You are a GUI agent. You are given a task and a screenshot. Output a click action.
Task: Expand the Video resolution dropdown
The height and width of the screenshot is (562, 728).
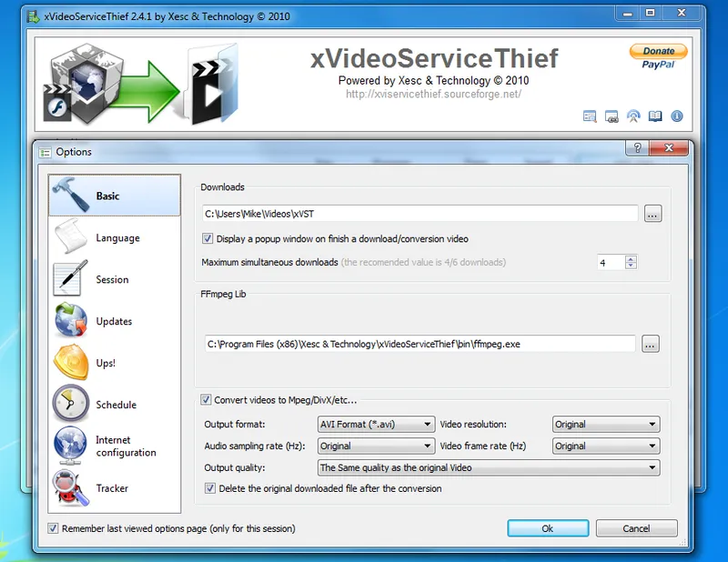pyautogui.click(x=605, y=425)
